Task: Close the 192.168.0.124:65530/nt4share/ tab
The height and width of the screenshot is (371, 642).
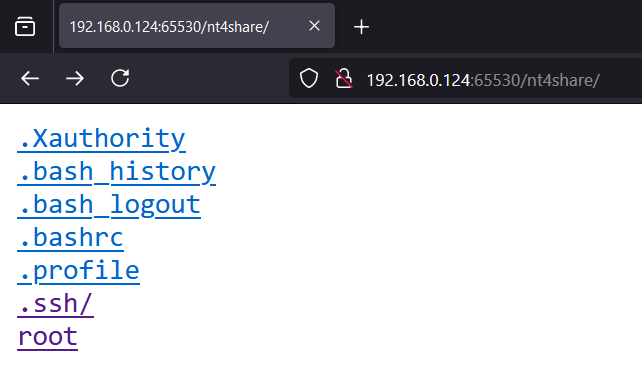Action: 314,26
